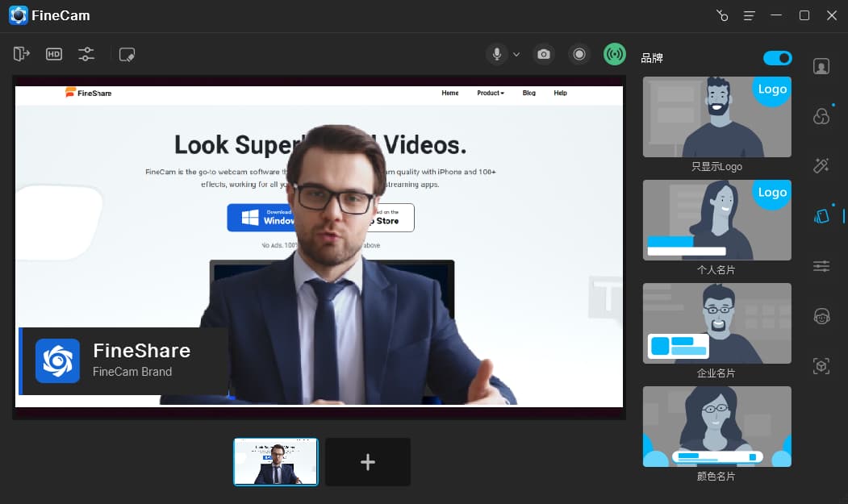The image size is (848, 504).
Task: Open the background effects sidebar icon
Action: tap(821, 117)
